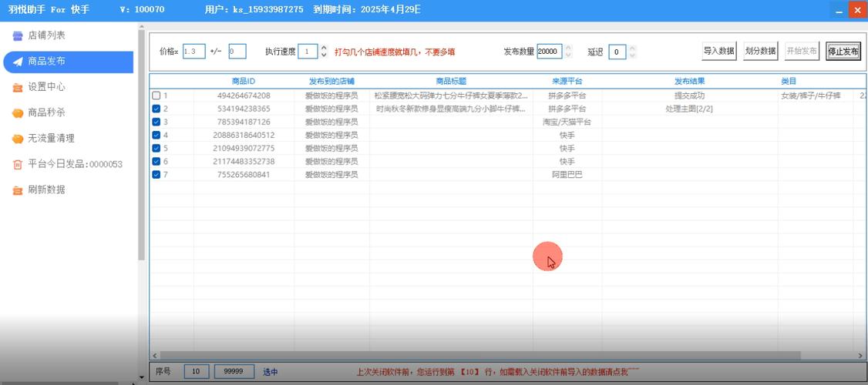This screenshot has width=868, height=385.
Task: Uncheck the row 7 checkbox
Action: click(x=156, y=175)
